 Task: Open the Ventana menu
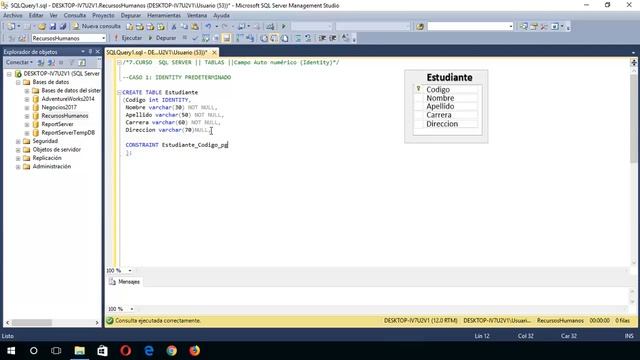[197, 16]
